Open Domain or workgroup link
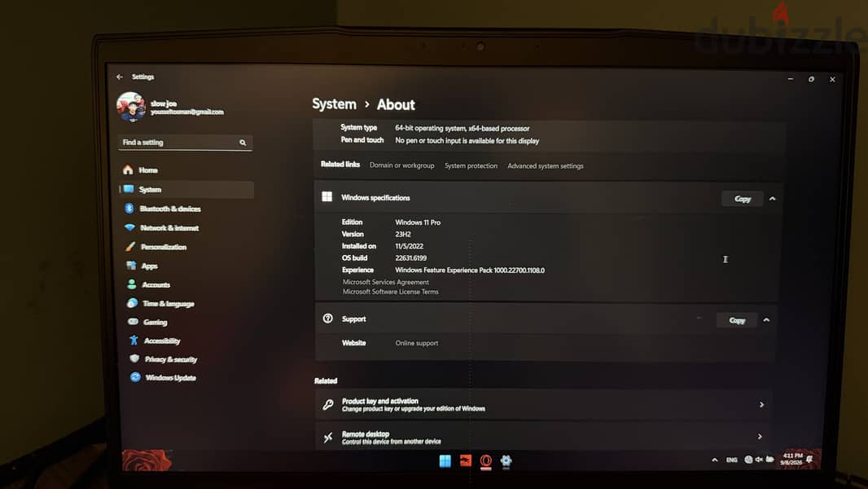The width and height of the screenshot is (868, 489). (x=402, y=165)
